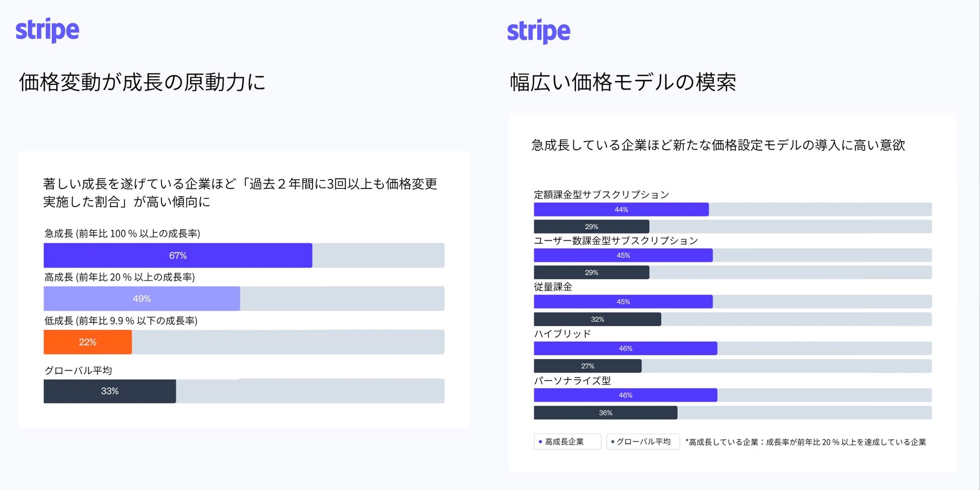Select the 44% bar under 定額課金型サブスクリプション

621,210
